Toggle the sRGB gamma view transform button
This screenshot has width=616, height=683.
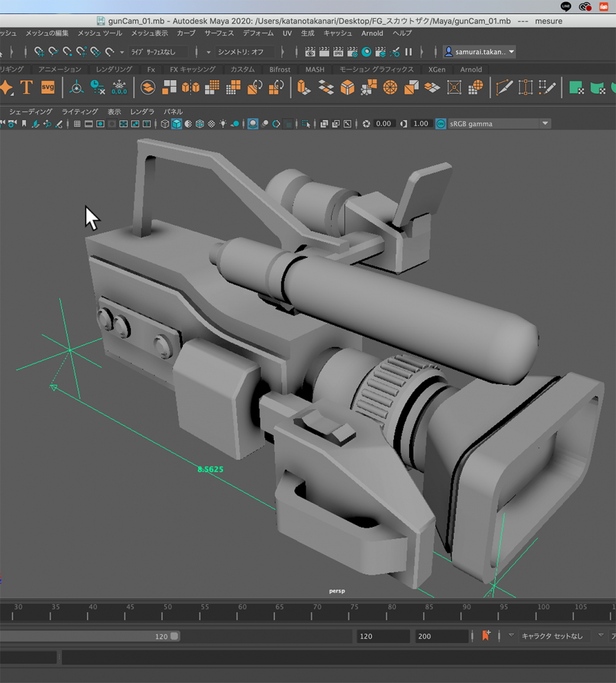(x=440, y=124)
